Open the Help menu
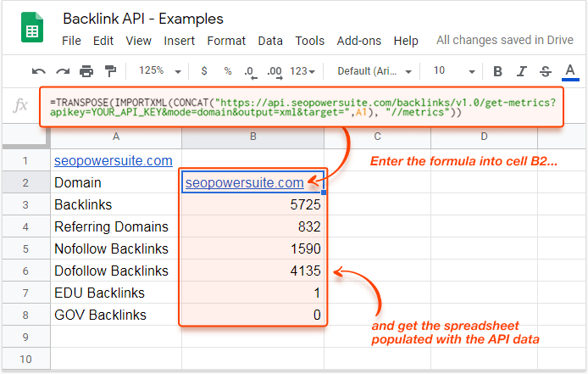The height and width of the screenshot is (374, 588). pyautogui.click(x=406, y=41)
